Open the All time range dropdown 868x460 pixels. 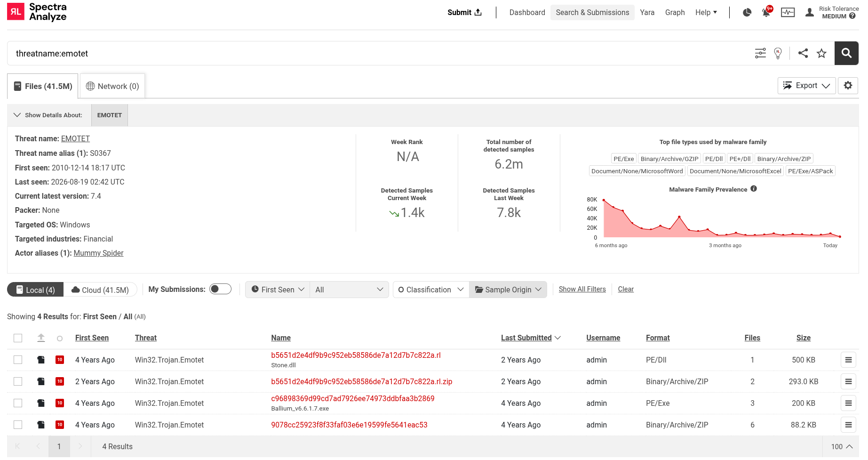coord(349,290)
